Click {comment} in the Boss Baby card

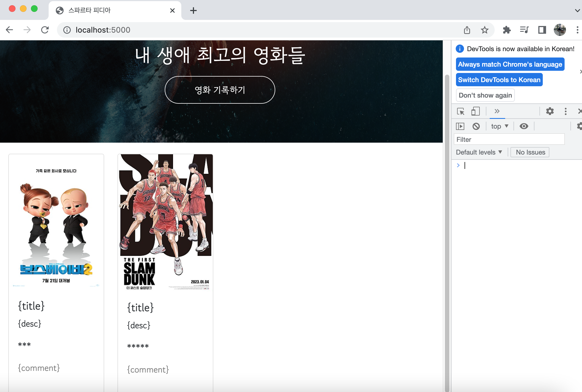coord(39,368)
